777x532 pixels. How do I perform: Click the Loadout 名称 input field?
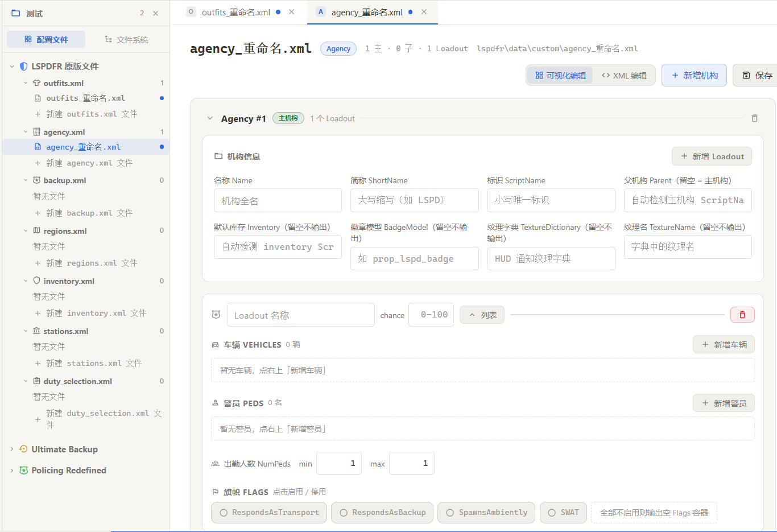tap(300, 315)
